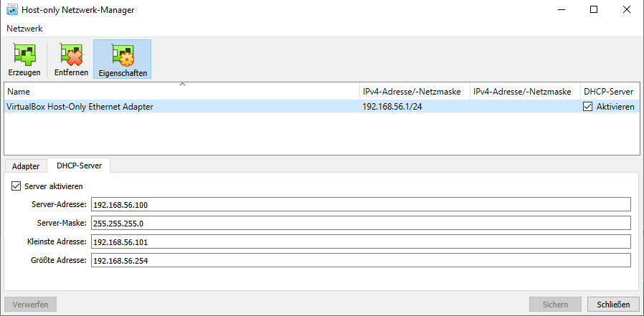644x316 pixels.
Task: Toggle the Server aktivieren checkbox
Action: pyautogui.click(x=16, y=186)
